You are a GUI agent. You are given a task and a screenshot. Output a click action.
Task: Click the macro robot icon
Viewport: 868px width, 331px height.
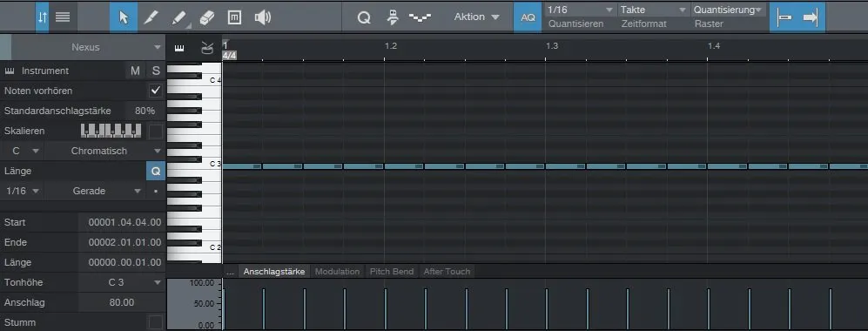tap(393, 17)
